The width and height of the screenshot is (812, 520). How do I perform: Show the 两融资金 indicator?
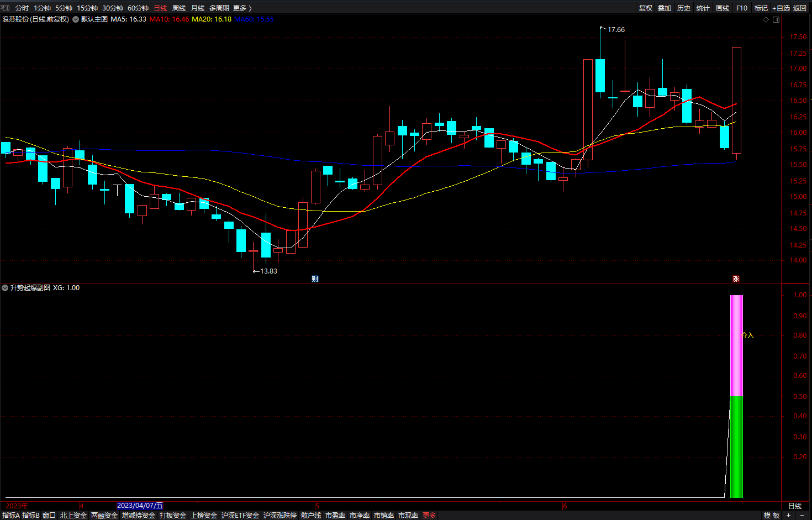click(x=104, y=516)
